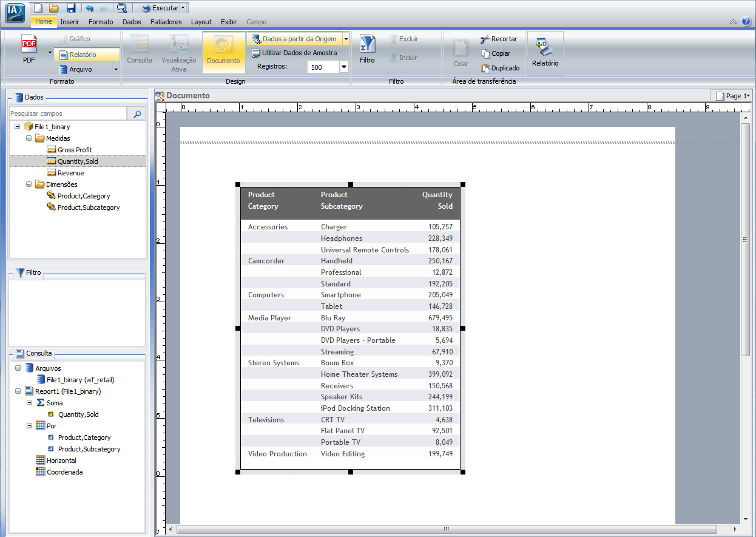Click the search magnifier button in Dados panel
This screenshot has width=756, height=537.
coord(137,113)
